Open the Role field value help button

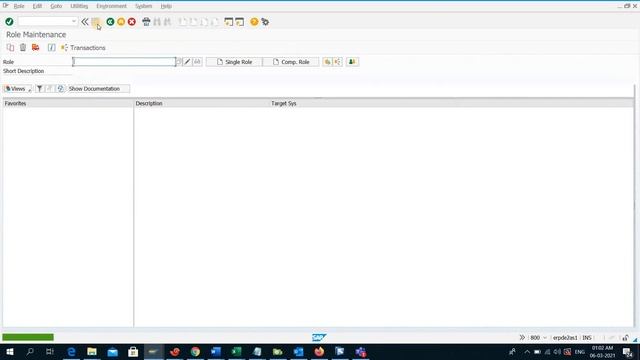point(178,62)
